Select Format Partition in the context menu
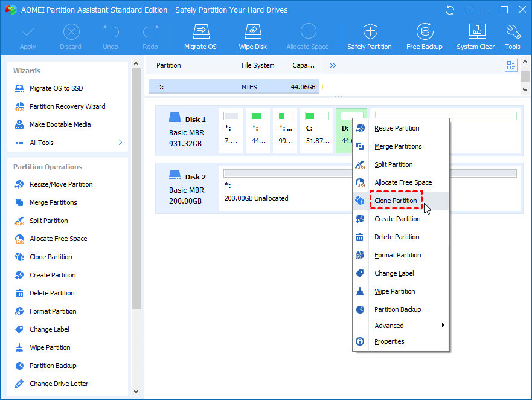 click(x=397, y=255)
